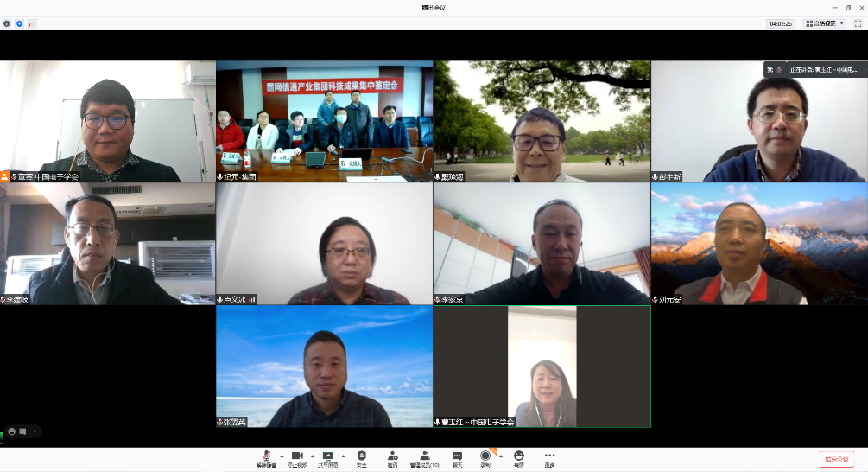Start recording with the Record button

click(485, 456)
